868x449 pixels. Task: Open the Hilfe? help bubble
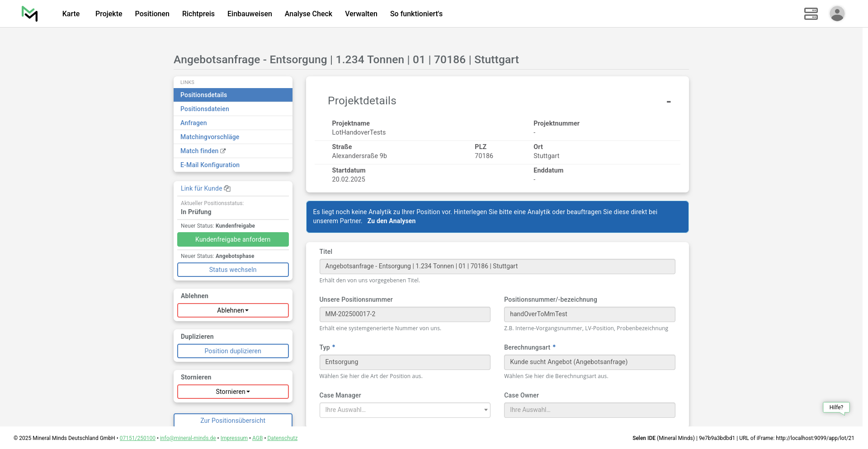click(836, 407)
